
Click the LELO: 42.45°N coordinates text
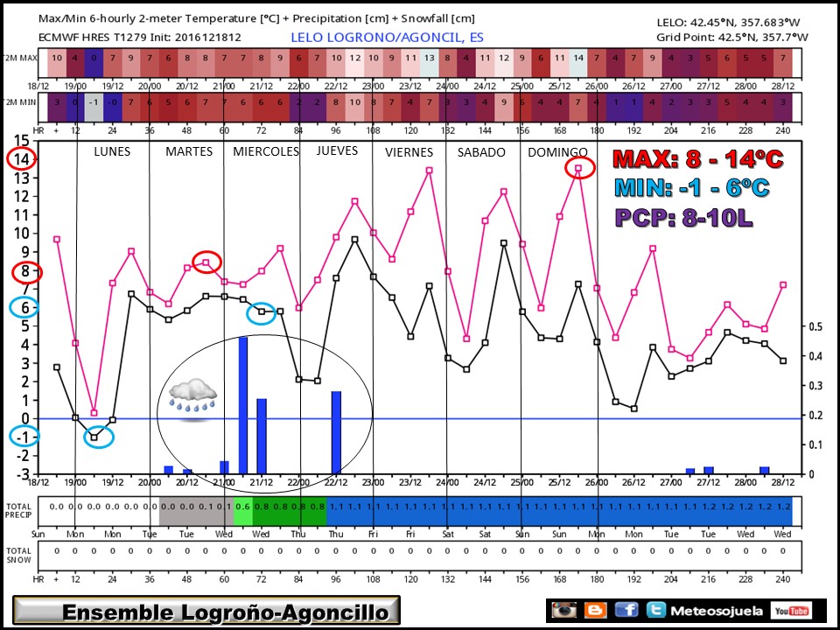(728, 23)
